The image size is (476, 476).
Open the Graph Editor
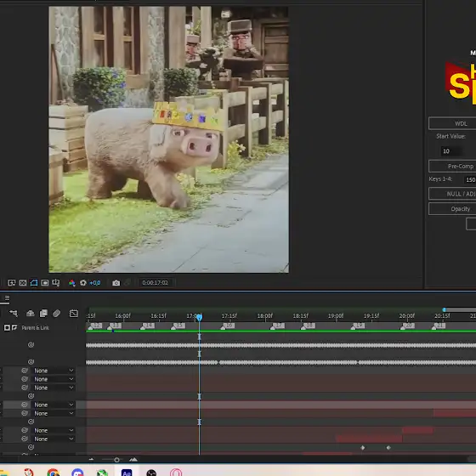tap(74, 313)
